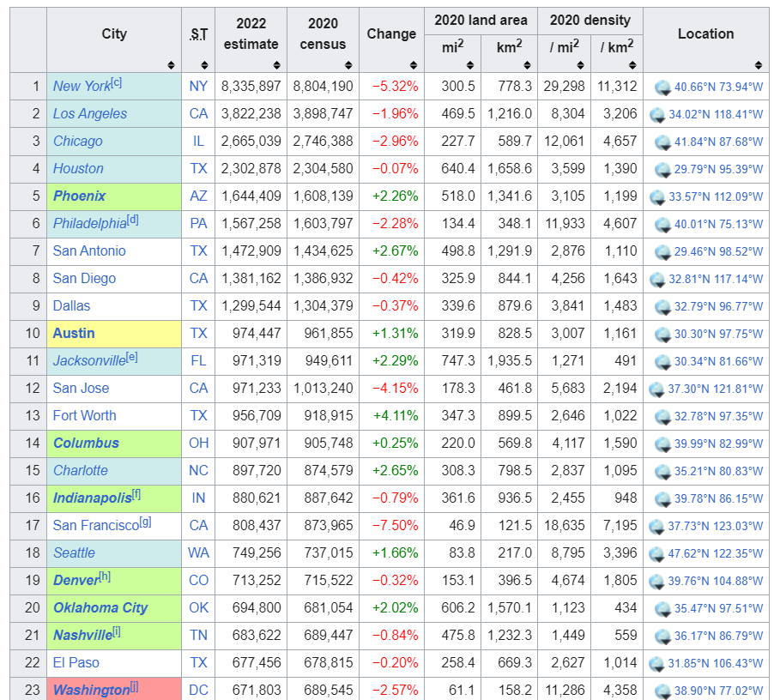774x700 pixels.
Task: Click the globe icon for Oklahoma City
Action: (662, 609)
